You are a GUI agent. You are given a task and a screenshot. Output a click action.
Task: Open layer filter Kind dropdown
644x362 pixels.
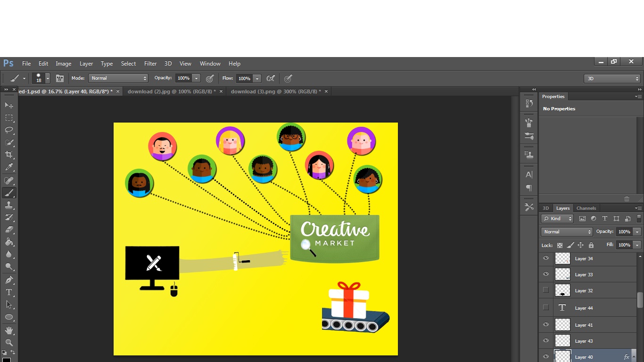pos(557,218)
